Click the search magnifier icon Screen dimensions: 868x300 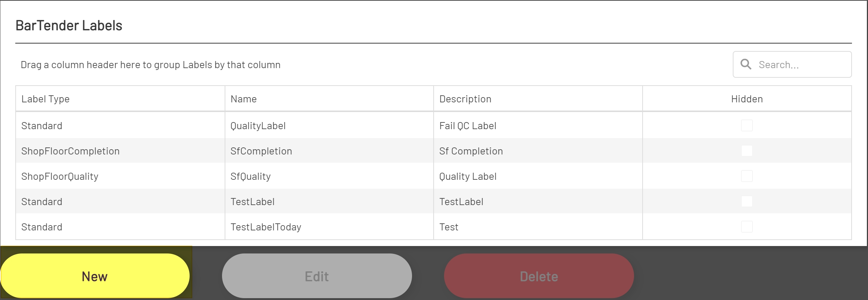[x=745, y=64]
